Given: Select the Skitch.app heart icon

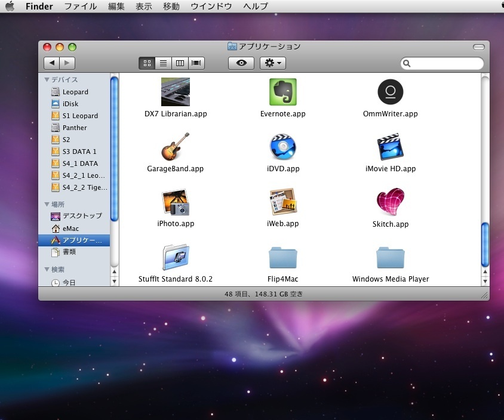Looking at the screenshot, I should click(x=391, y=202).
